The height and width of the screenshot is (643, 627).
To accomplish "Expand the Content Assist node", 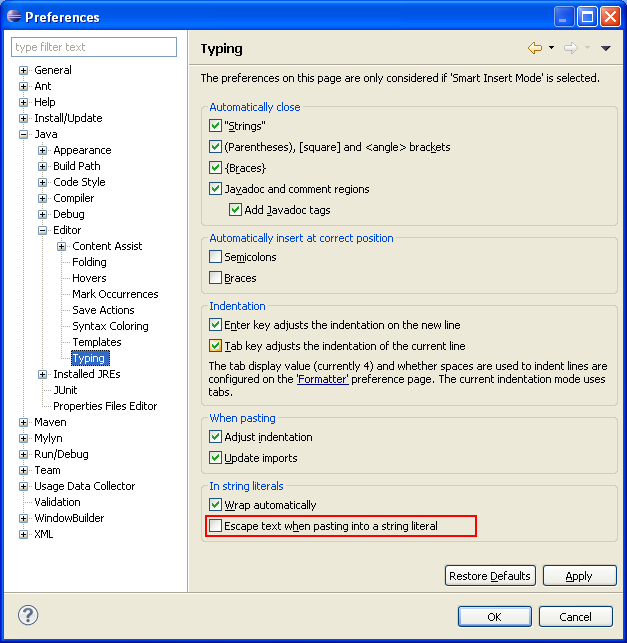I will pyautogui.click(x=62, y=246).
